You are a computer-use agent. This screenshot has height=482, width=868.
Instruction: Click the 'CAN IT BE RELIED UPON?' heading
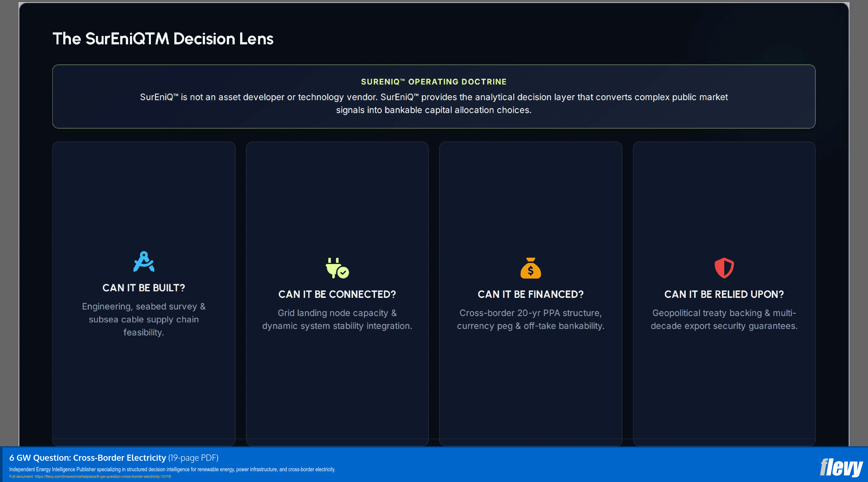[724, 294]
